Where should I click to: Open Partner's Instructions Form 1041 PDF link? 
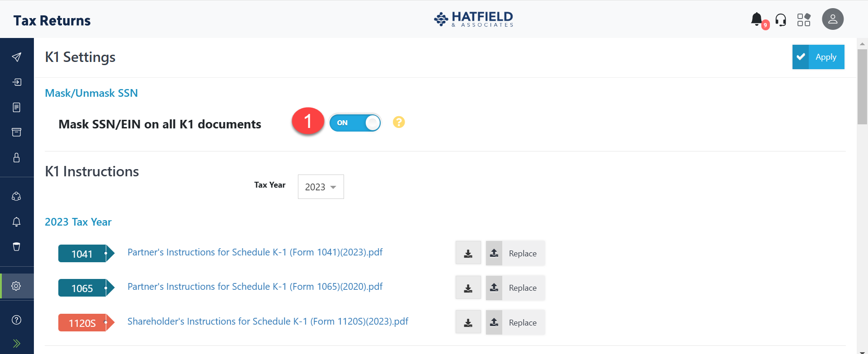(255, 252)
